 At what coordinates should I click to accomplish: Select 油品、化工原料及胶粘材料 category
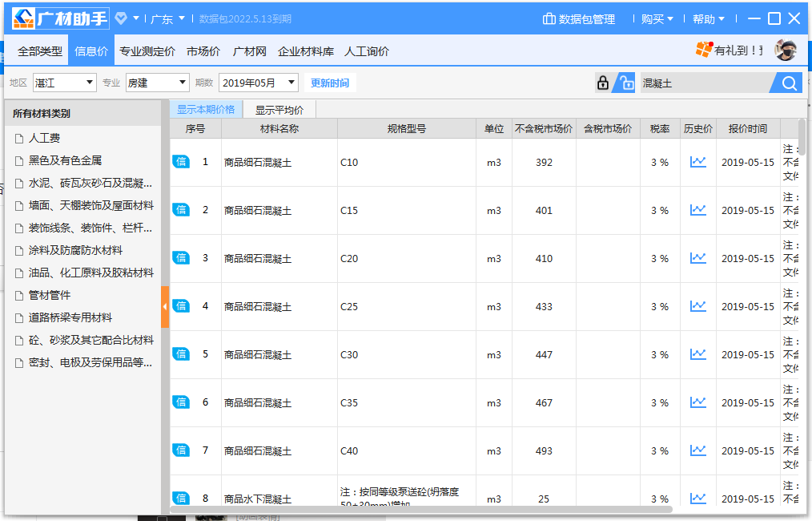tap(90, 273)
